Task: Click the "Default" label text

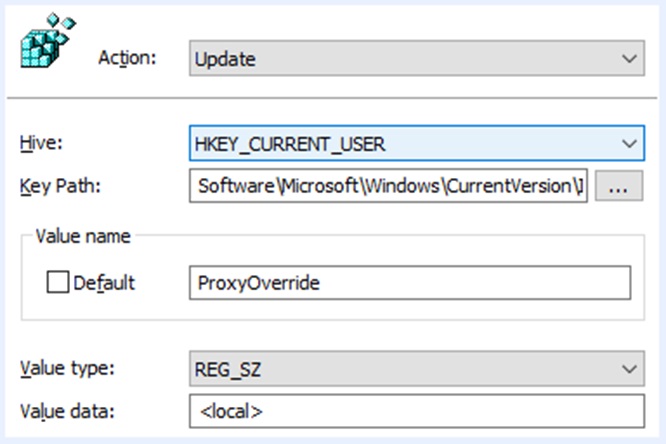Action: [104, 283]
